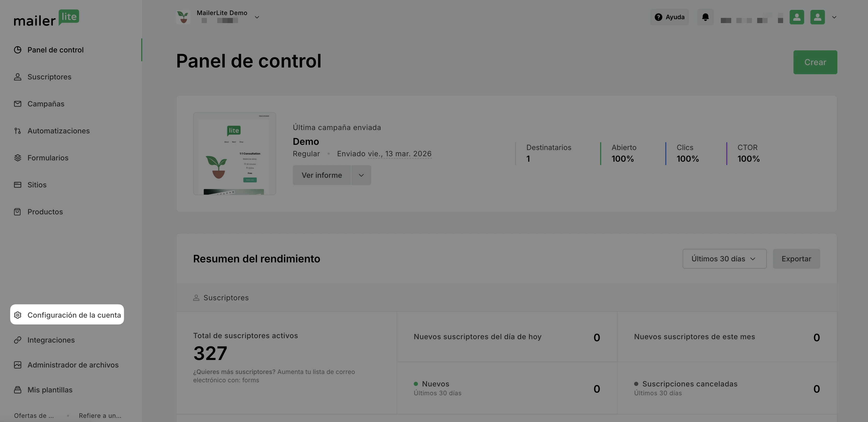Open the Últimos 30 días period dropdown
Screen dimensions: 868x422
click(x=724, y=259)
